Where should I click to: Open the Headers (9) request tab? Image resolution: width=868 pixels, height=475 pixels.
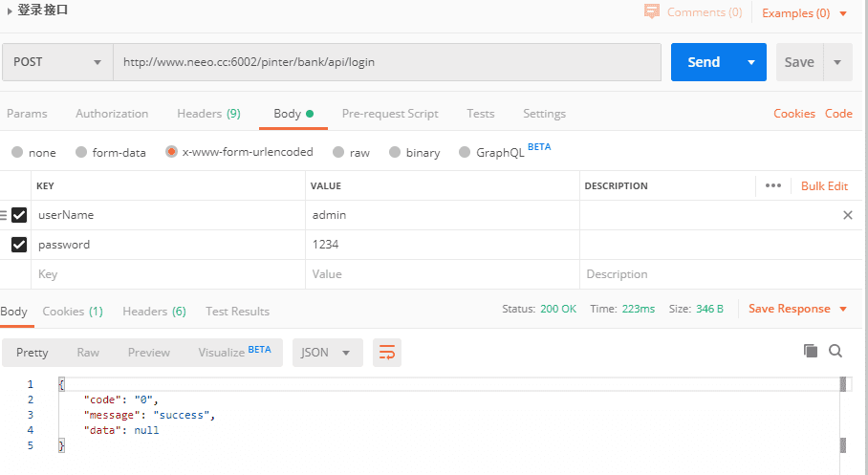pos(208,114)
